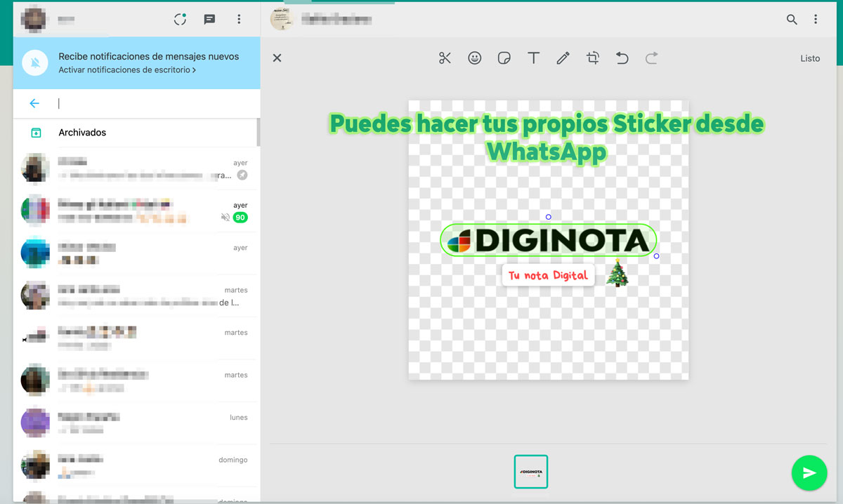Undo the last edit

622,58
